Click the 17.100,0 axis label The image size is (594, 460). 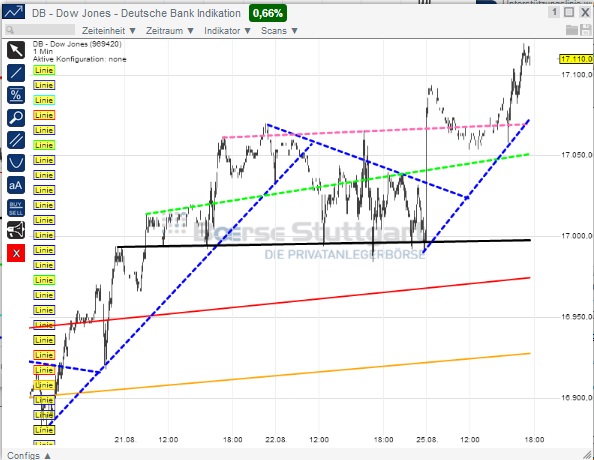[576, 75]
